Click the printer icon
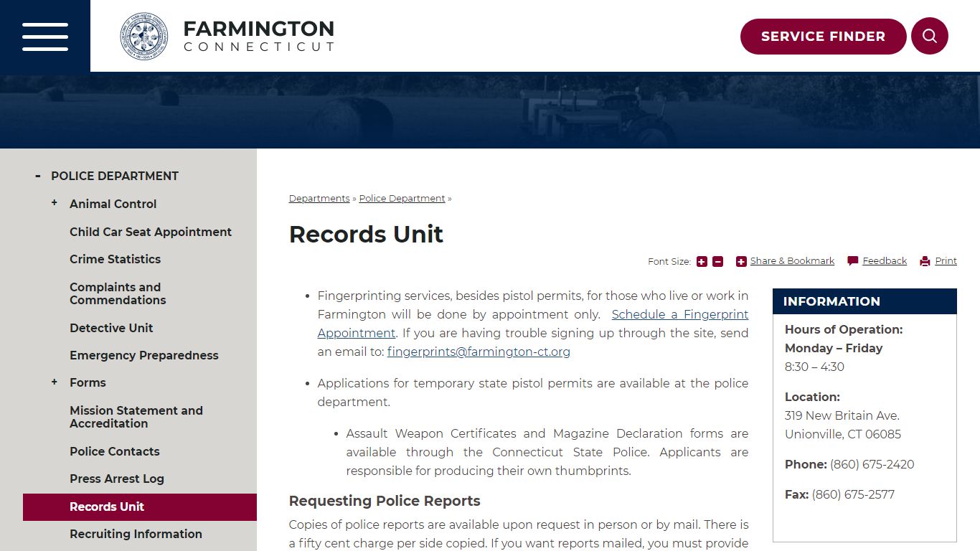Screen dimensions: 980x551 click(925, 262)
